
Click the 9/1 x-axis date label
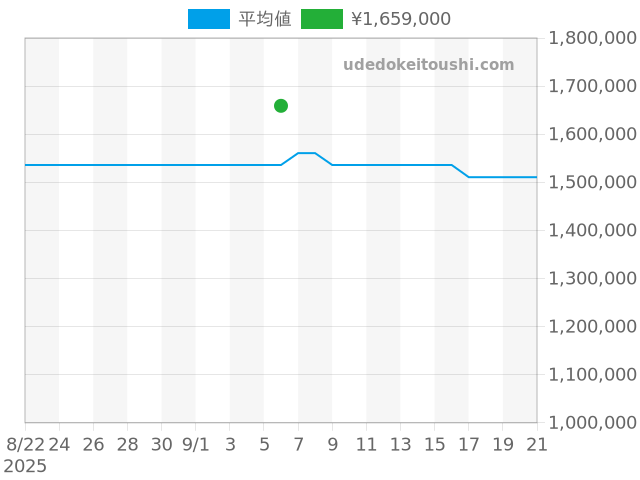(196, 444)
